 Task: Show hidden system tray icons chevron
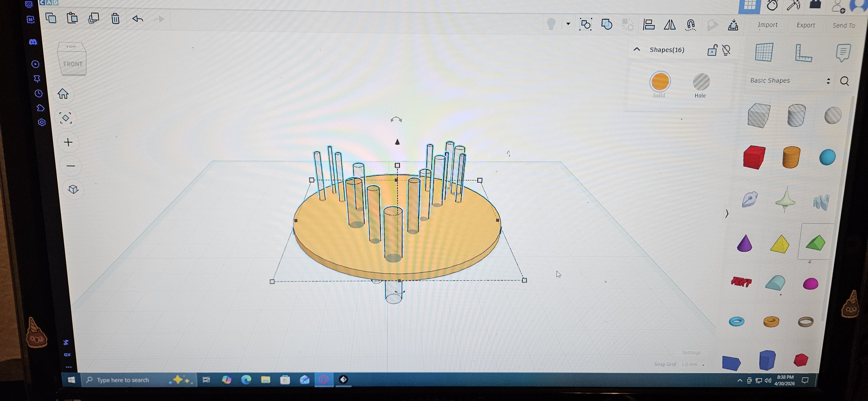click(740, 380)
